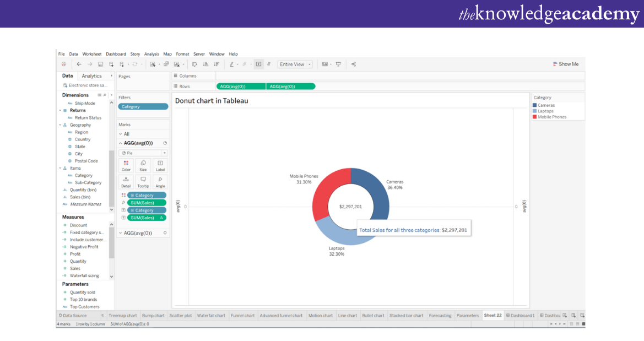This screenshot has height=341, width=644.
Task: Click the undo back arrow in toolbar
Action: click(x=79, y=64)
